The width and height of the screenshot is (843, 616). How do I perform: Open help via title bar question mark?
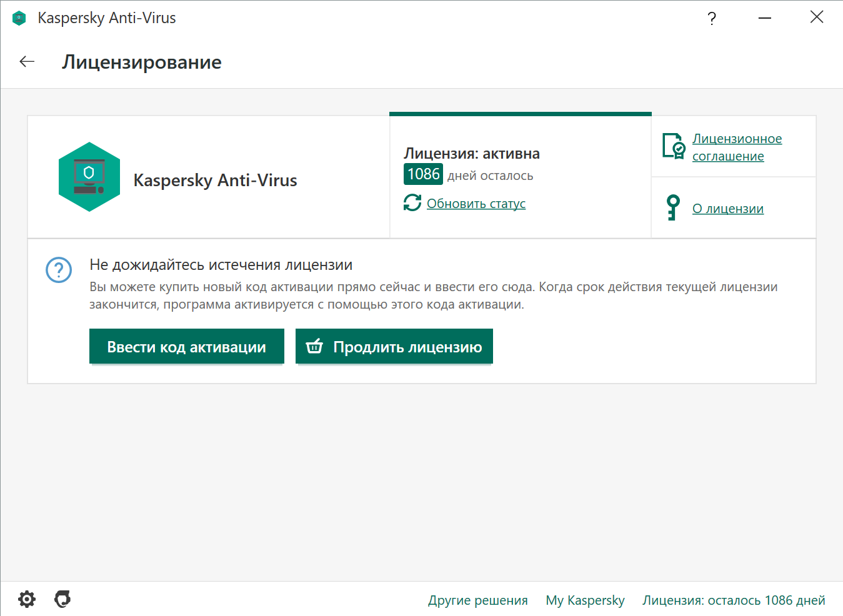[x=712, y=18]
